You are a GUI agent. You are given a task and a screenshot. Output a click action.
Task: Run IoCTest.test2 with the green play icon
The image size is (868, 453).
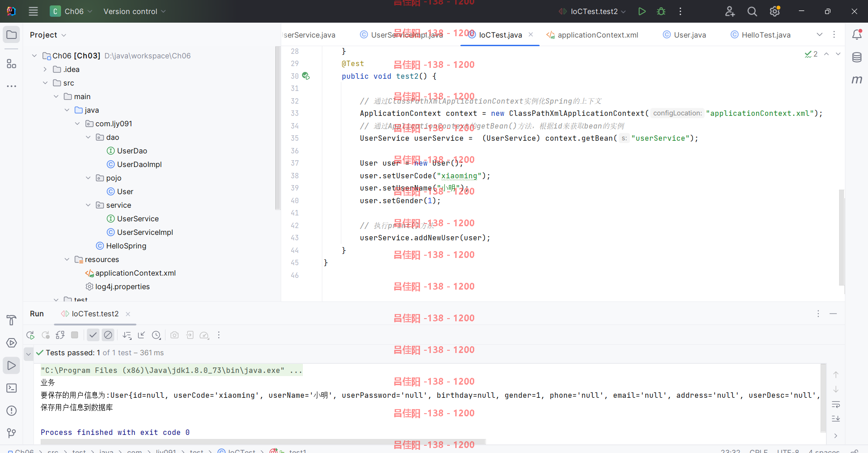[x=642, y=11]
